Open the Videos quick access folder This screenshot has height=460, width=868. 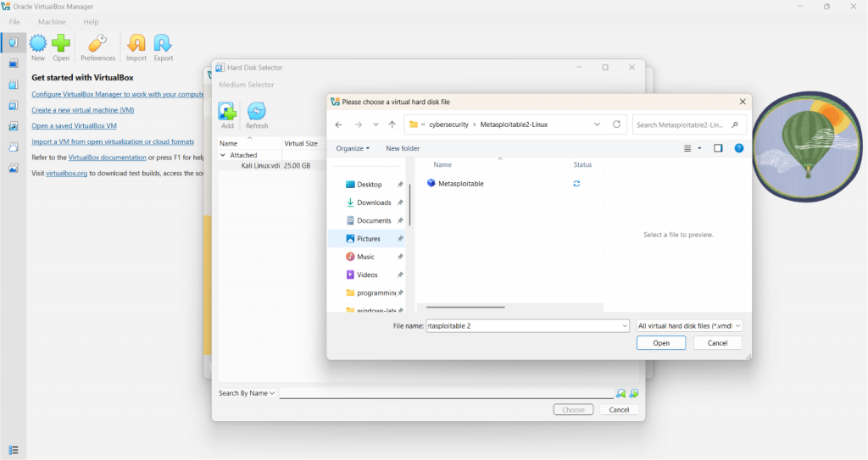click(x=366, y=274)
